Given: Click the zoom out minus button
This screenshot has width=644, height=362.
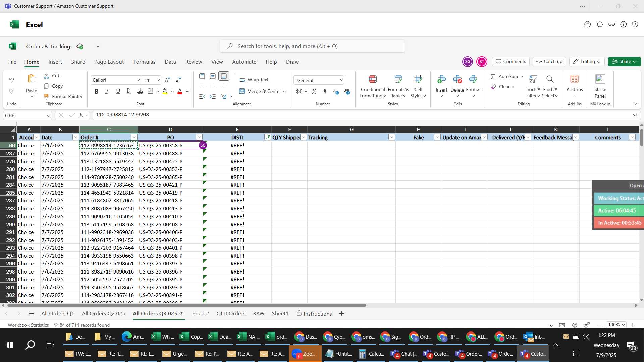Looking at the screenshot, I should coord(599,325).
